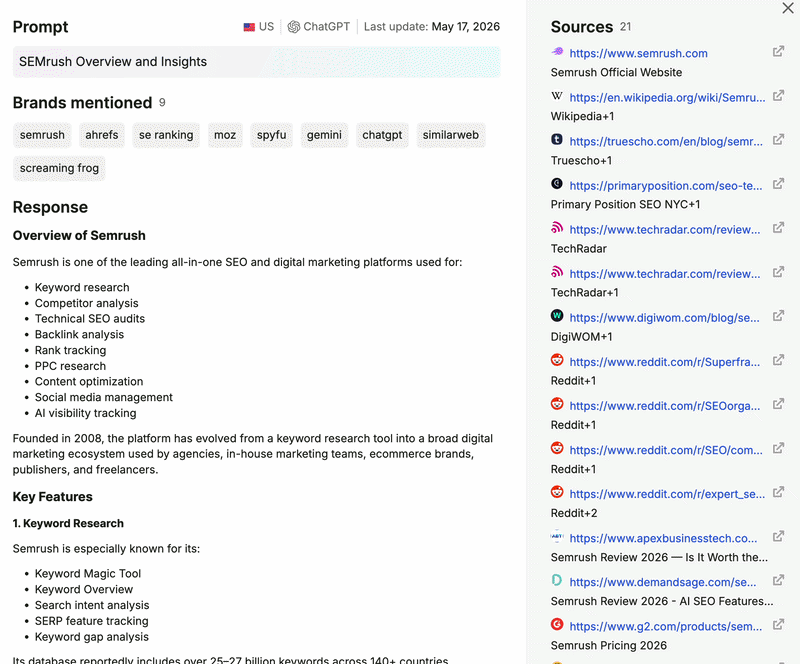This screenshot has width=800, height=664.
Task: Select the se ranking brand tag
Action: 166,135
